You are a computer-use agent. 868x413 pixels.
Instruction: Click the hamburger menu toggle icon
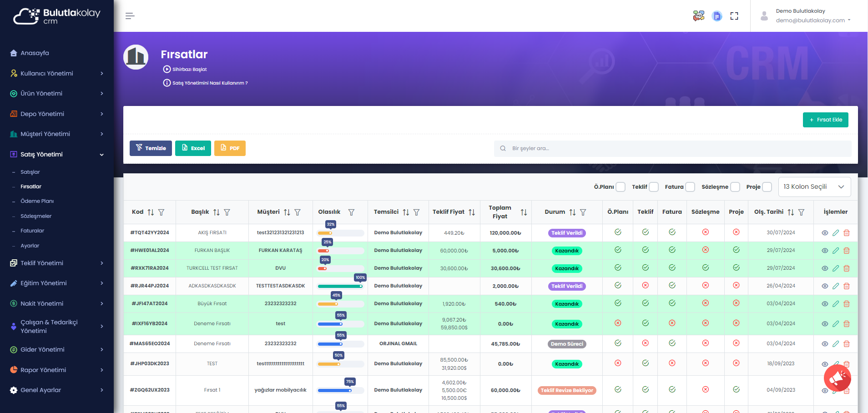click(x=130, y=16)
